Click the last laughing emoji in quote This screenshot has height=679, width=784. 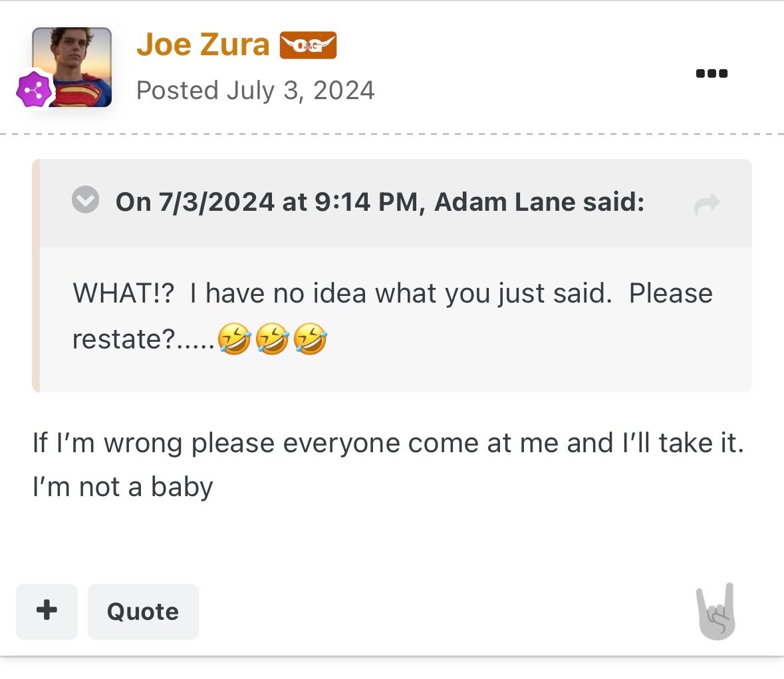coord(310,339)
